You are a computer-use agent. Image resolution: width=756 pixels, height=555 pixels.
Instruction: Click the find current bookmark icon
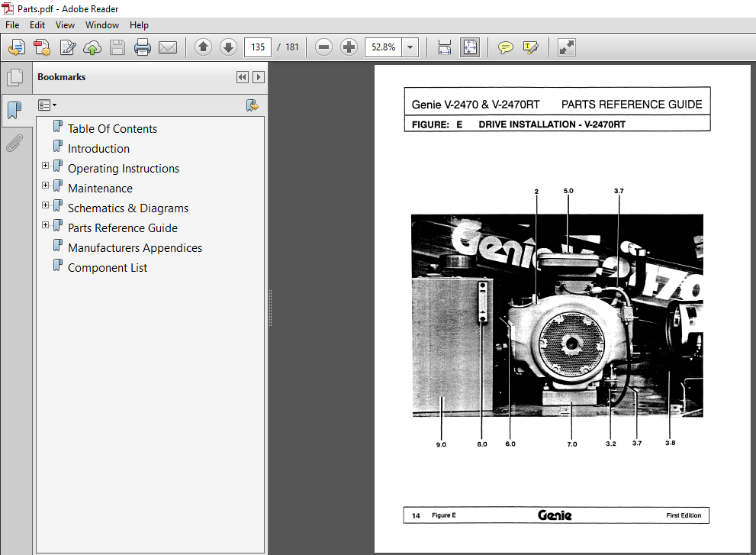(x=253, y=105)
